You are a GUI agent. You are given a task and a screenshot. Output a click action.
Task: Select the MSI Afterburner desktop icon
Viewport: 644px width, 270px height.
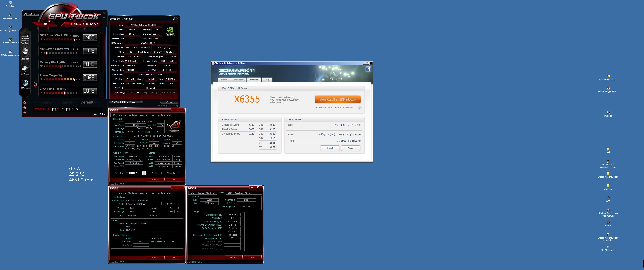click(x=608, y=248)
